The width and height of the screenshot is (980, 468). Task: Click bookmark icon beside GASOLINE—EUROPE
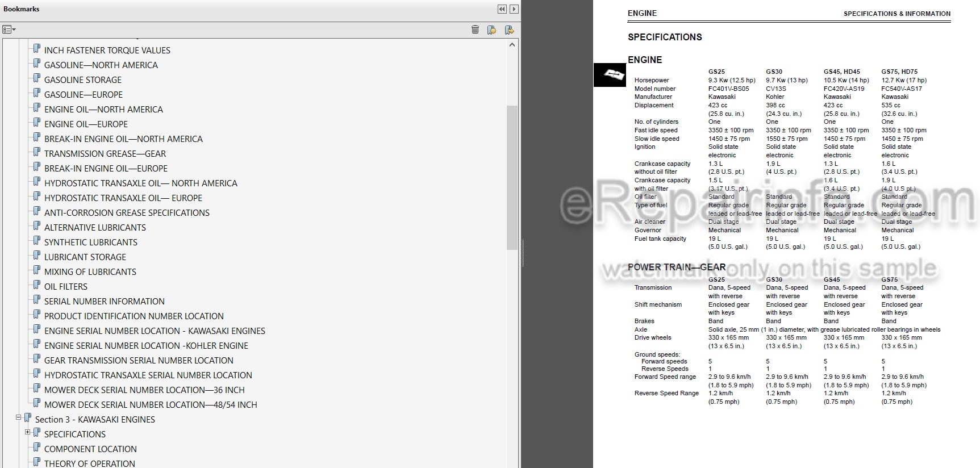37,93
